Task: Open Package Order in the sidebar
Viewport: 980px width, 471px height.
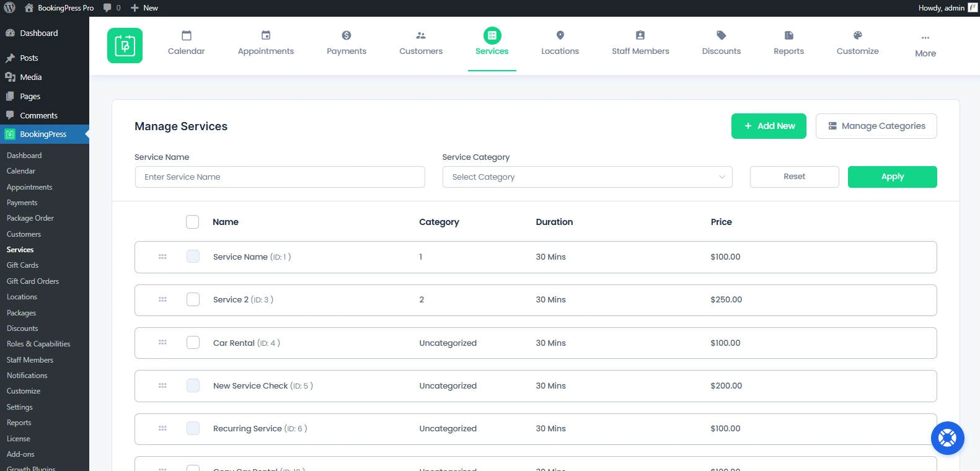Action: [x=30, y=218]
